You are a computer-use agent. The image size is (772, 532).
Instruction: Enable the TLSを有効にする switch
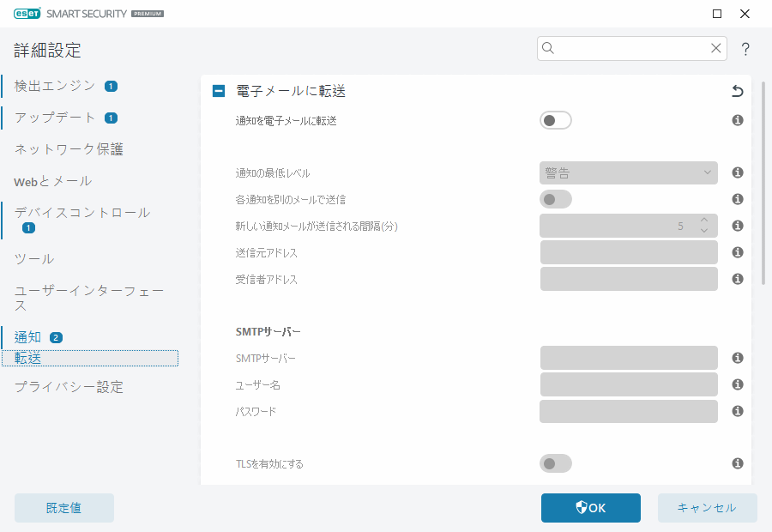click(x=555, y=463)
